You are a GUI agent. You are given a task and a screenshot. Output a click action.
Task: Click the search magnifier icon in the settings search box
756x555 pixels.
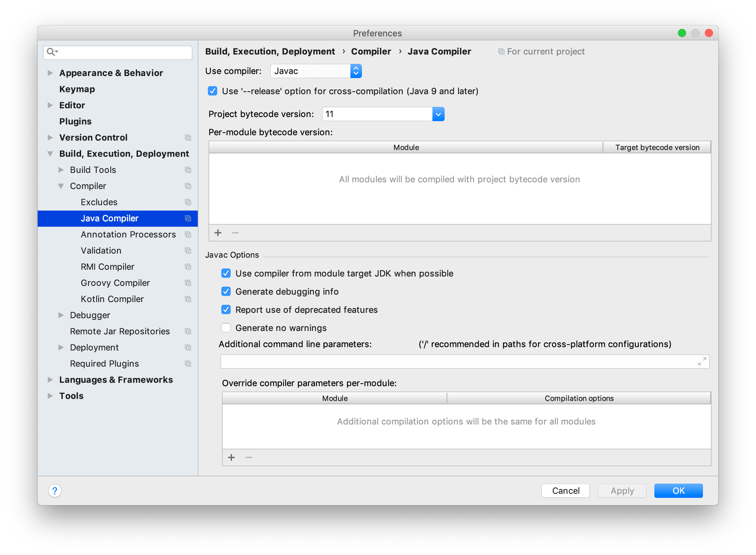[51, 52]
